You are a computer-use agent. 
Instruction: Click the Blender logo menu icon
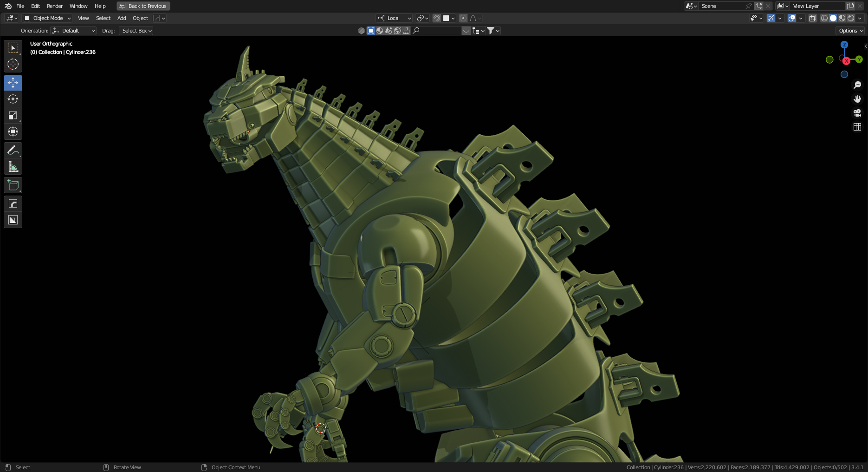[8, 6]
